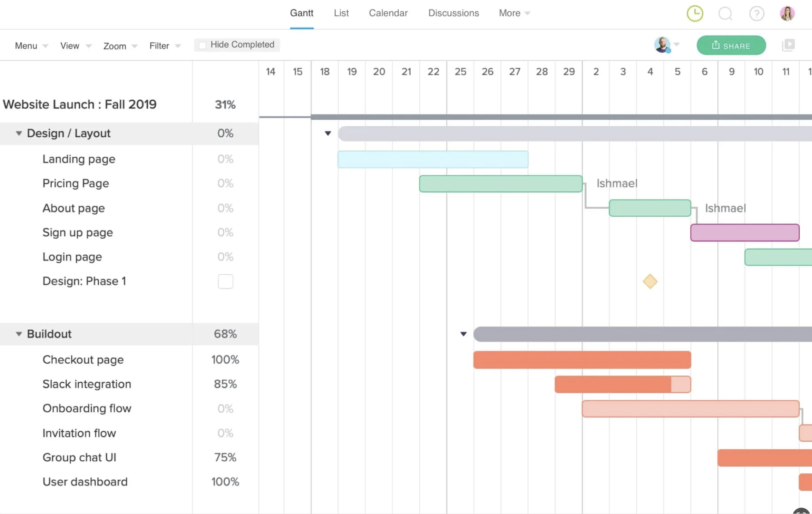Select the Onboarding flow task name
The image size is (812, 514).
pyautogui.click(x=87, y=408)
